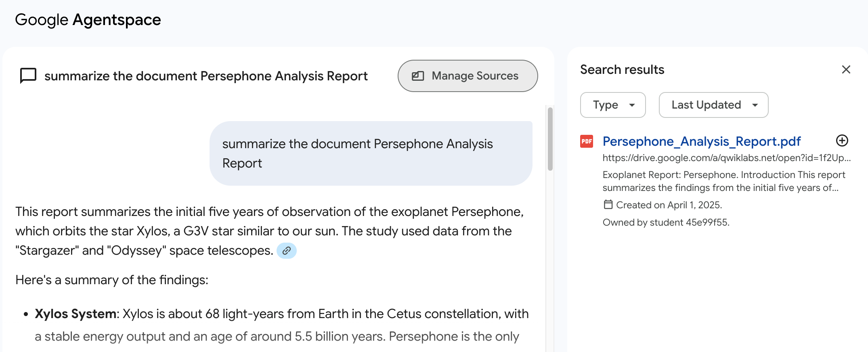Close the Search results panel
868x352 pixels.
tap(846, 69)
